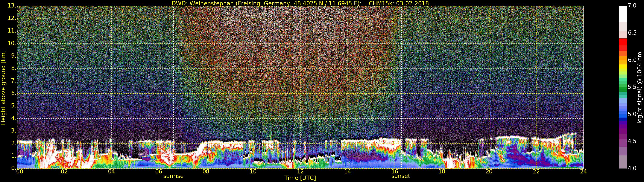Viewport: 644px width, 182px height.
Task: Click the colorbar tick value "4.0"
Action: 632,168
